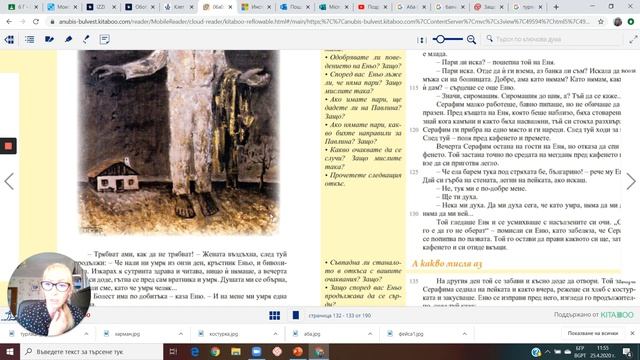
Task: Open the taskbar clock showing 11:55
Action: [603, 351]
